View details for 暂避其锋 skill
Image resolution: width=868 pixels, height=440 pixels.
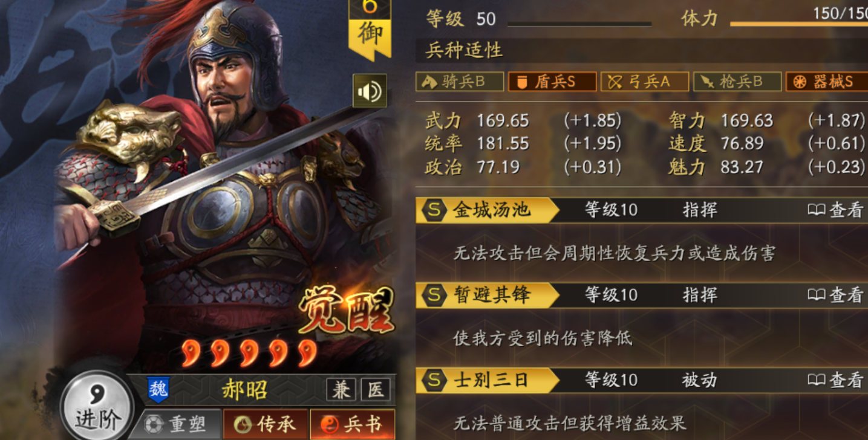(x=835, y=295)
